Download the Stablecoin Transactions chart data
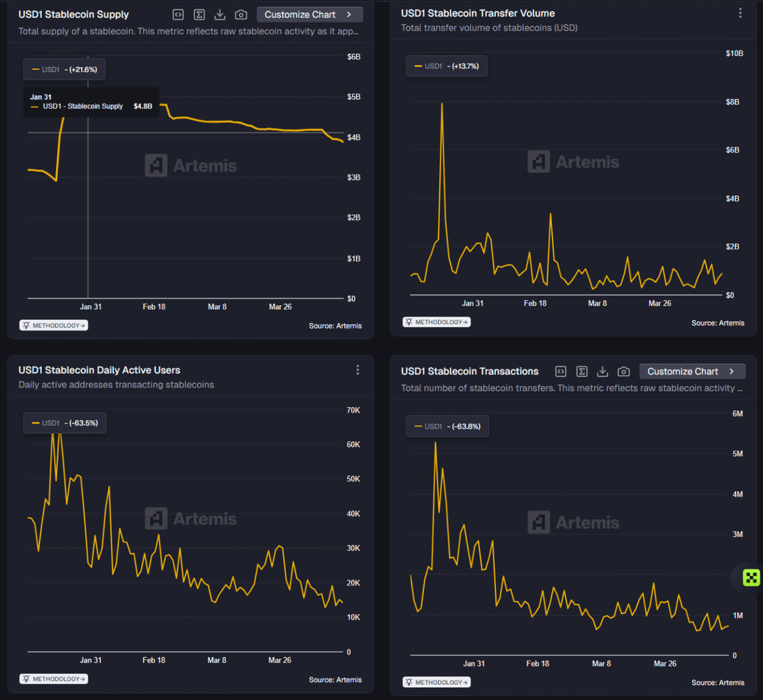 point(603,371)
